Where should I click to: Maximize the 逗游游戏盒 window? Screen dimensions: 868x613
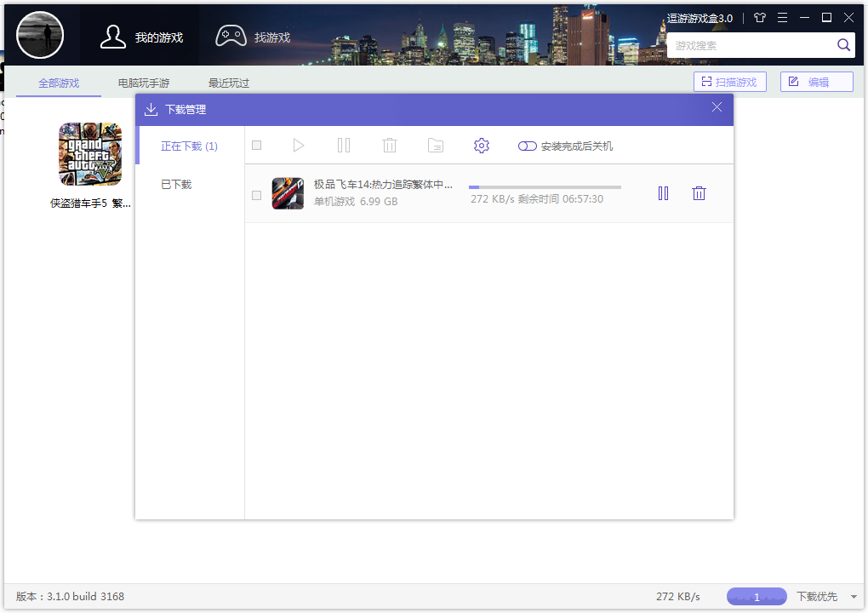pos(826,18)
